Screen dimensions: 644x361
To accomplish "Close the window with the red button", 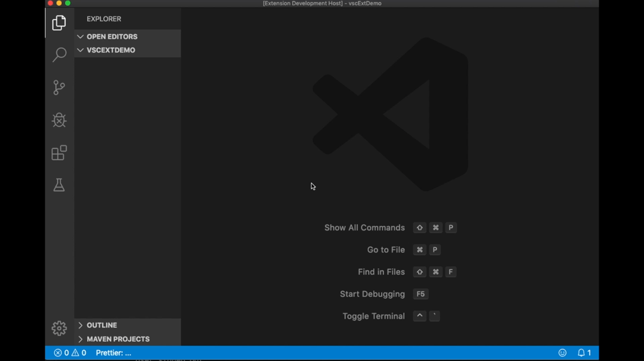I will [x=50, y=4].
